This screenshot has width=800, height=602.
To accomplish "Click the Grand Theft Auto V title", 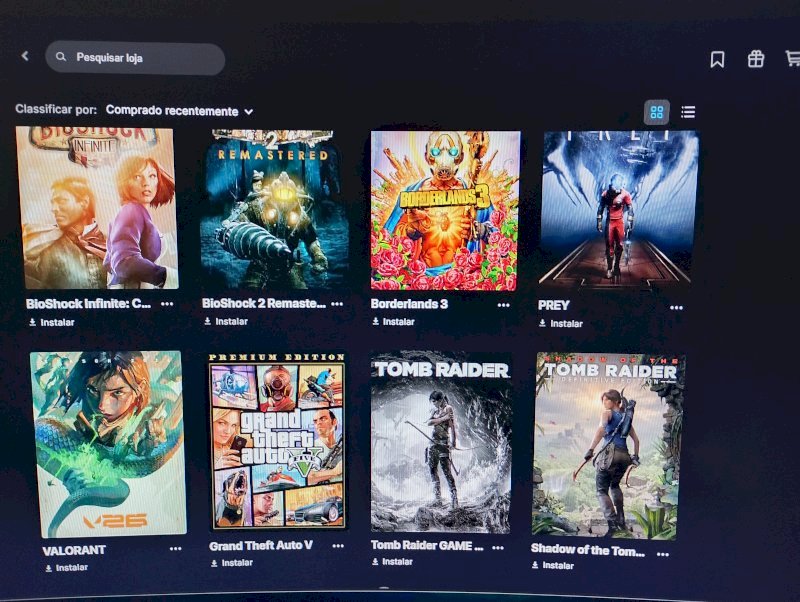I will point(261,546).
